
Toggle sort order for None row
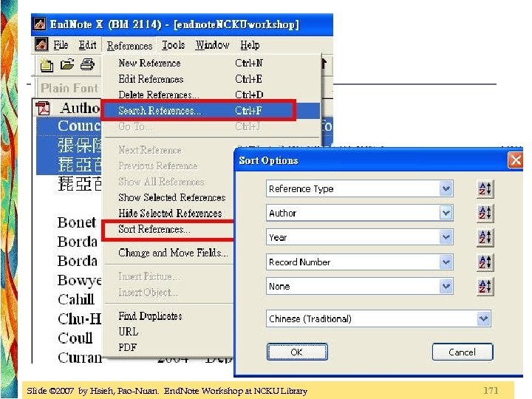(x=485, y=287)
